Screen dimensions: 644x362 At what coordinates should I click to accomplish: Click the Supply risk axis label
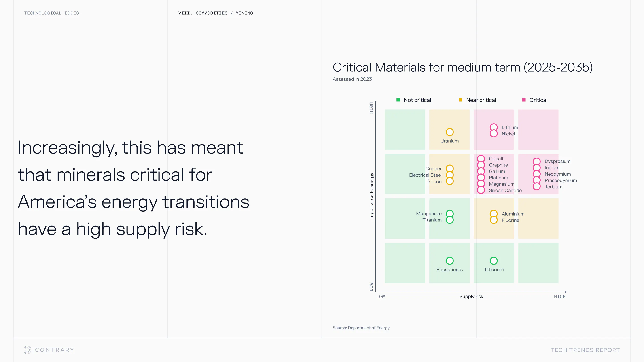pos(471,296)
